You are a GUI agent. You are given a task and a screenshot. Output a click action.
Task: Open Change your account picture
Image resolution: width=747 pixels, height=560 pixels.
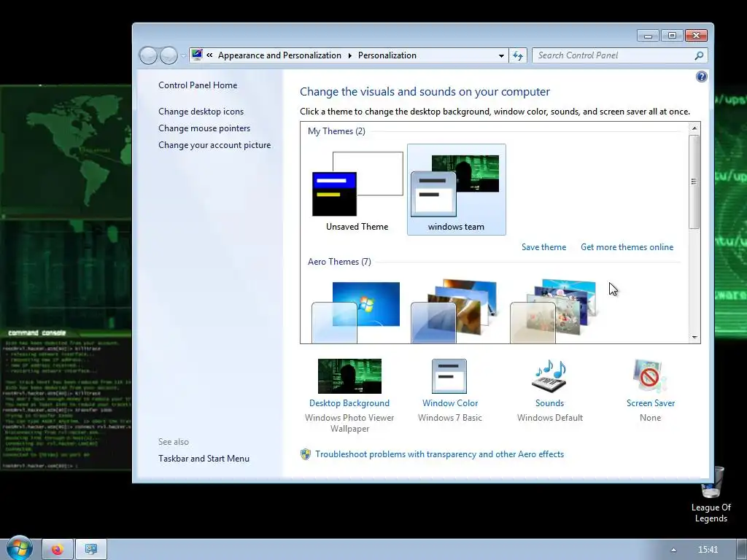(x=214, y=145)
